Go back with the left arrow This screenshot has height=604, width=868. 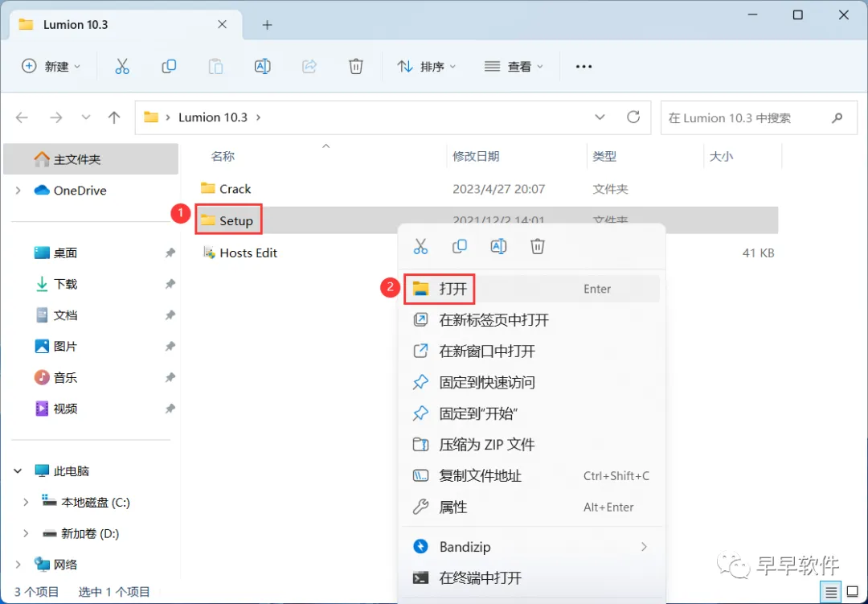click(x=23, y=117)
